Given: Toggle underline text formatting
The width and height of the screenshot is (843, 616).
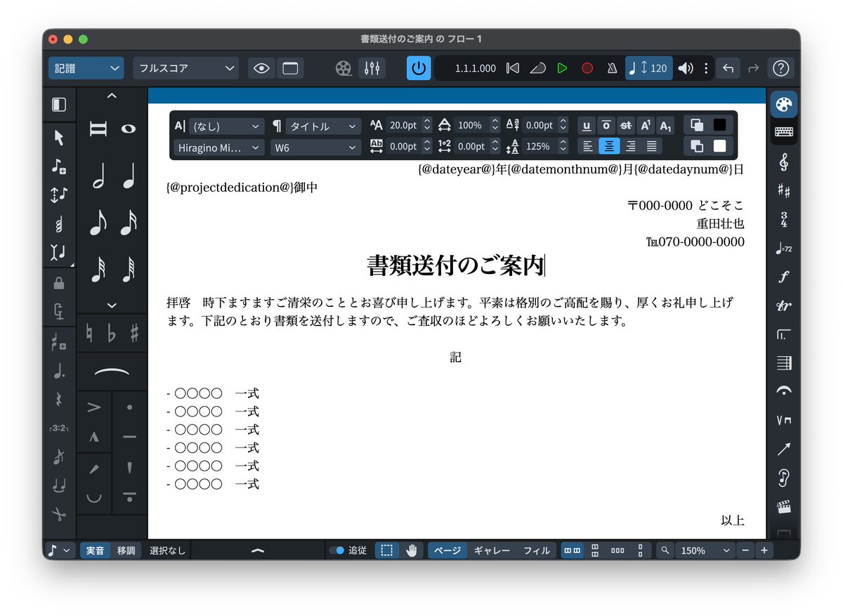Looking at the screenshot, I should tap(587, 126).
